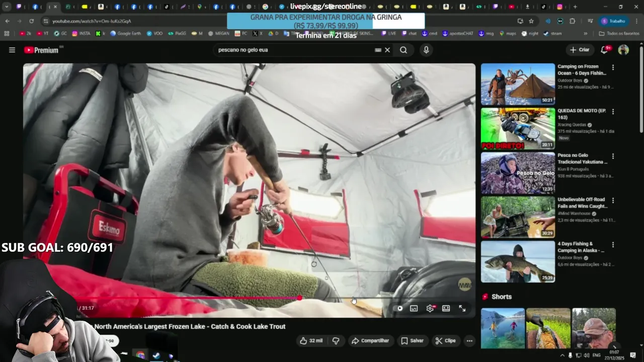Open the INSTA bookmark
Screen dimensions: 644x362
82,34
